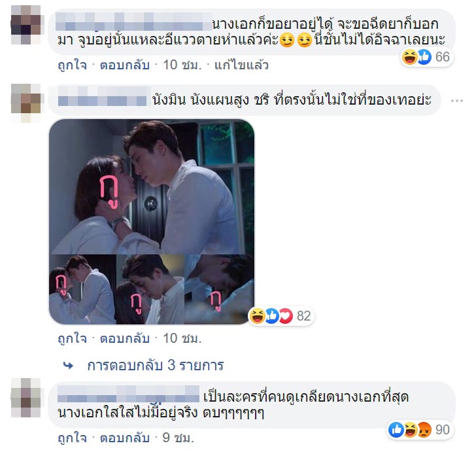Click the laughing emoji reaction with 82 count

(257, 316)
